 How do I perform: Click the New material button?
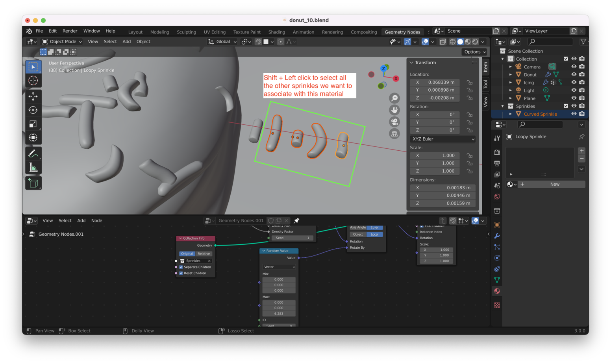pos(555,184)
